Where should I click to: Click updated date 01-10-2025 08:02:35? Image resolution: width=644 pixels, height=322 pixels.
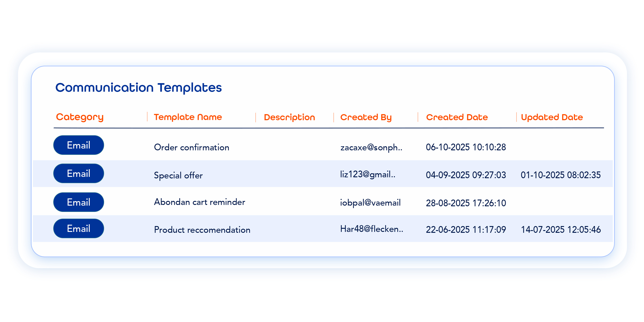click(561, 175)
